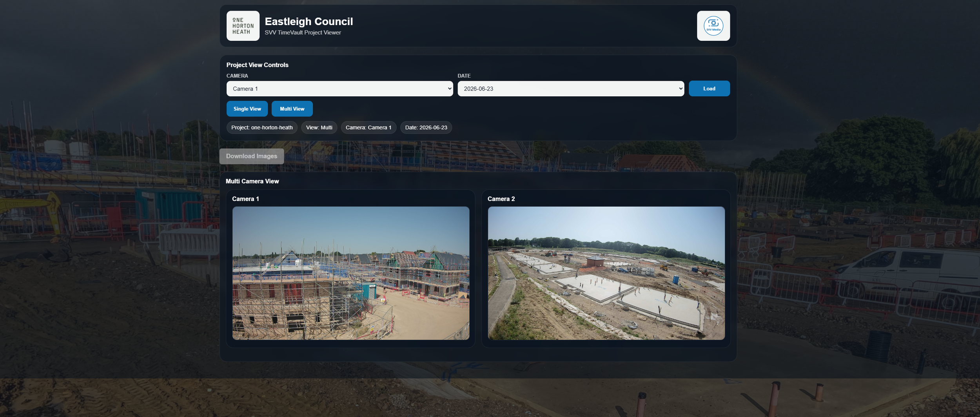
Task: Open the Camera dropdown showing Camera 1
Action: [x=339, y=89]
